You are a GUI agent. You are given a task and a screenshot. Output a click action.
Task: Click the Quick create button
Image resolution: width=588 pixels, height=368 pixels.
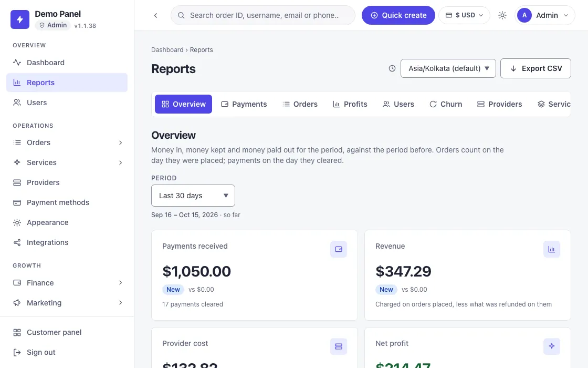coord(398,15)
